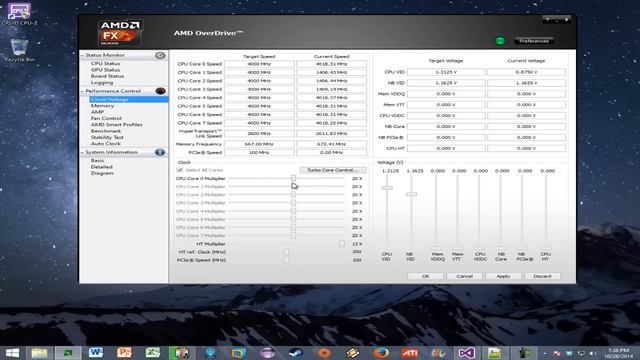Click the NB VID voltage slider handle

(x=411, y=194)
